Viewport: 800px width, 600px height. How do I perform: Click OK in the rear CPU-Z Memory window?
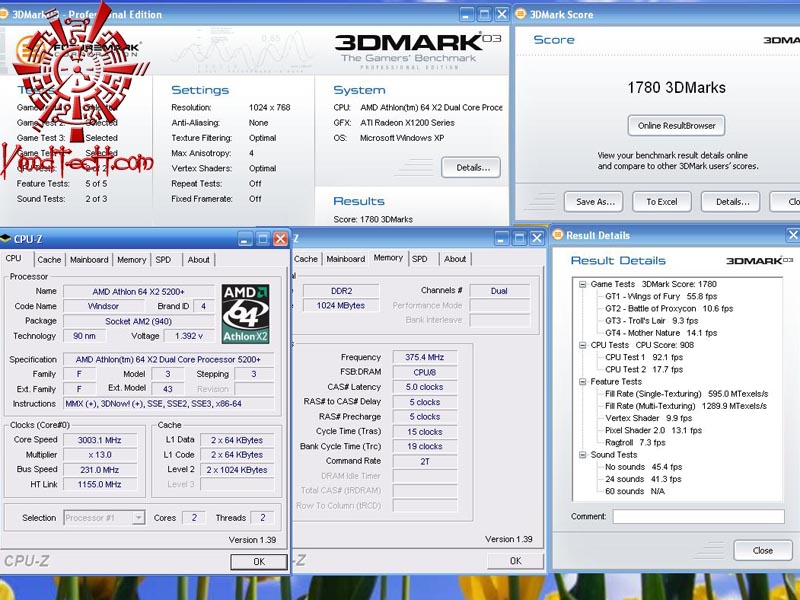click(x=515, y=561)
